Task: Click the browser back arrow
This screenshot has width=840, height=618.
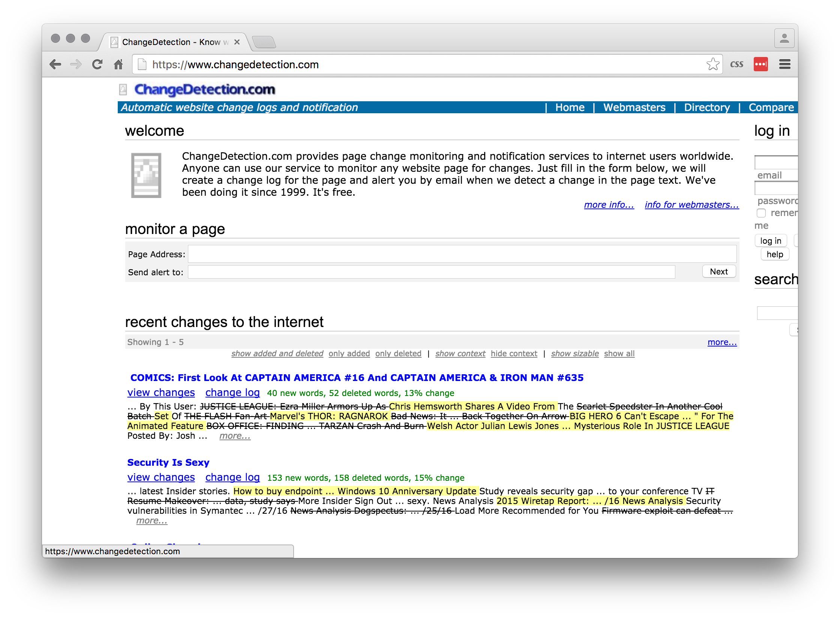Action: (x=55, y=64)
